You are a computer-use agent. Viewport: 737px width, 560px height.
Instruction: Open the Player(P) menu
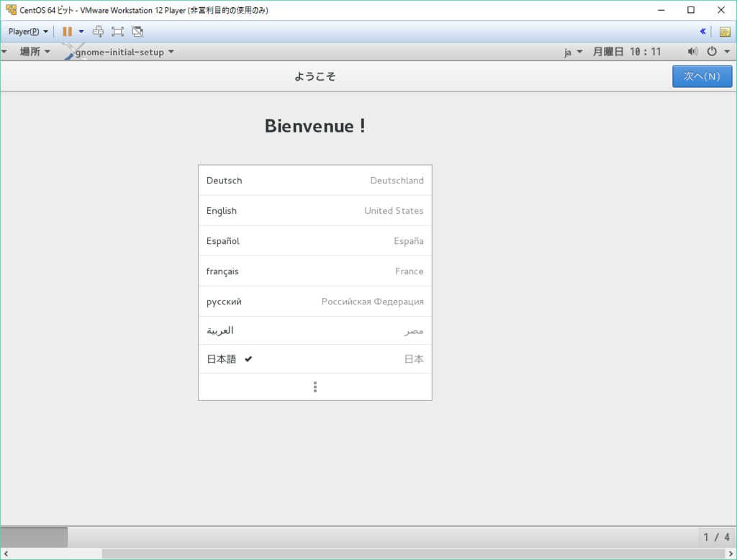point(28,32)
